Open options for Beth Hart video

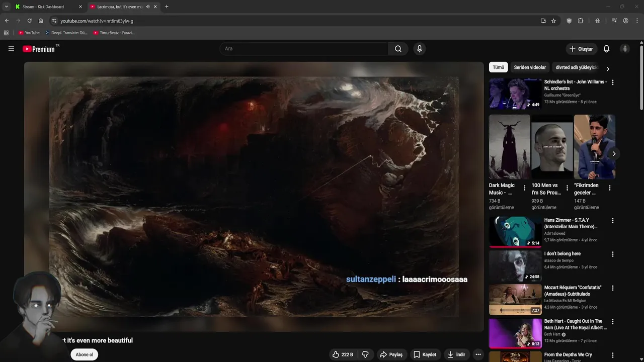coord(612,322)
